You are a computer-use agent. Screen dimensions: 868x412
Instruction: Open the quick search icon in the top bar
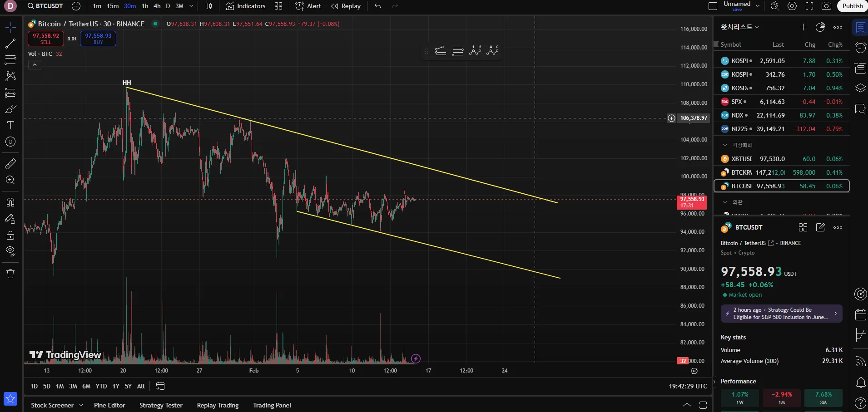[775, 6]
